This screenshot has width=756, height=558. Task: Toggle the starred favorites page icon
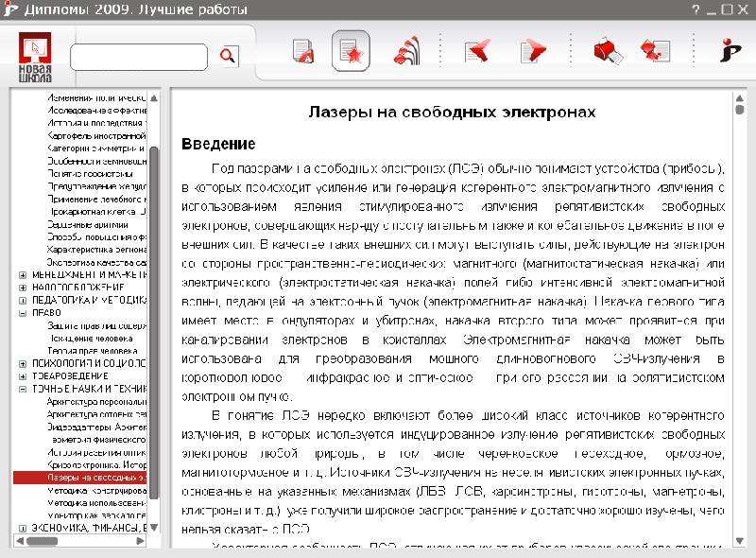pos(351,51)
